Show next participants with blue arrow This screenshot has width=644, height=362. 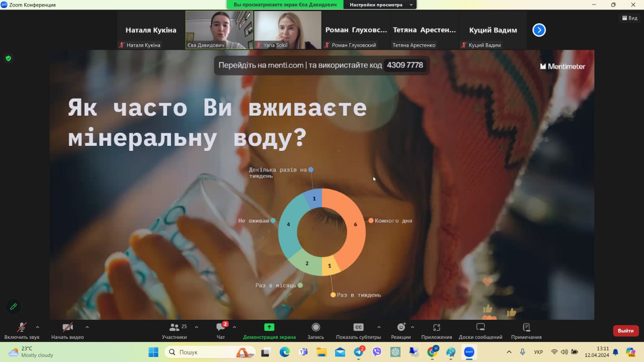pos(539,30)
